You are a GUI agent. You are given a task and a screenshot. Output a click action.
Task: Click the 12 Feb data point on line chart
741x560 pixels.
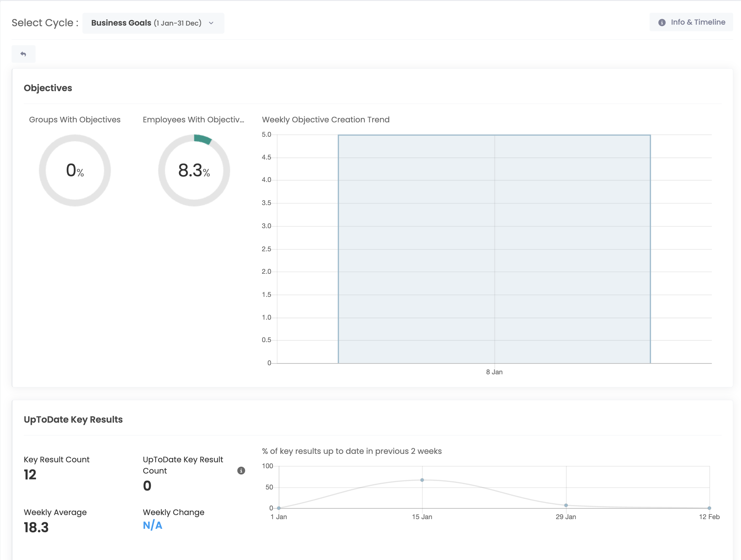[709, 508]
